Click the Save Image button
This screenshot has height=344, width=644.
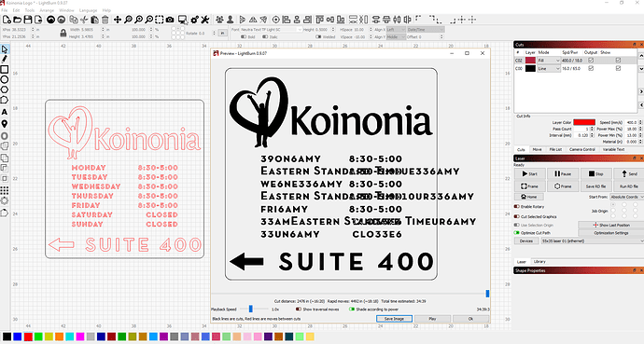click(394, 319)
